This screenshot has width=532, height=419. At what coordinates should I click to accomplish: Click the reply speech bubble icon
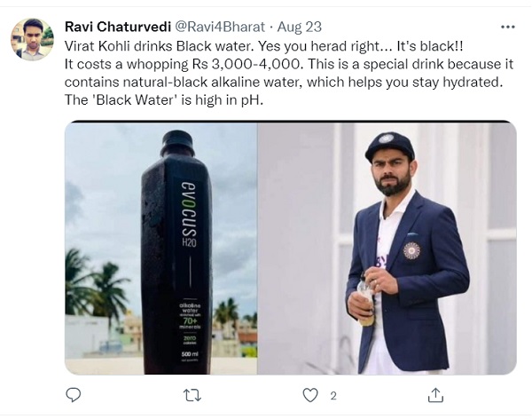(74, 394)
